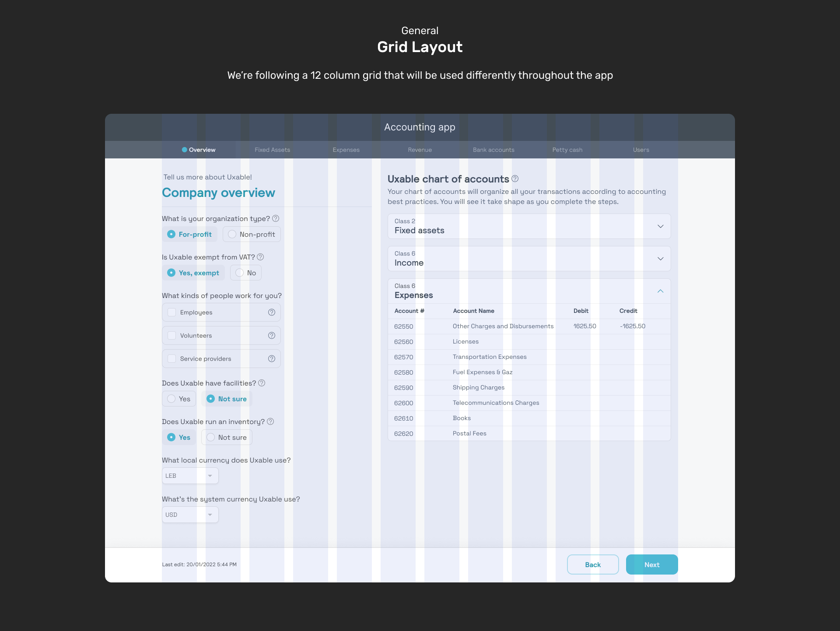Click the Bank accounts navigation icon

click(x=493, y=150)
